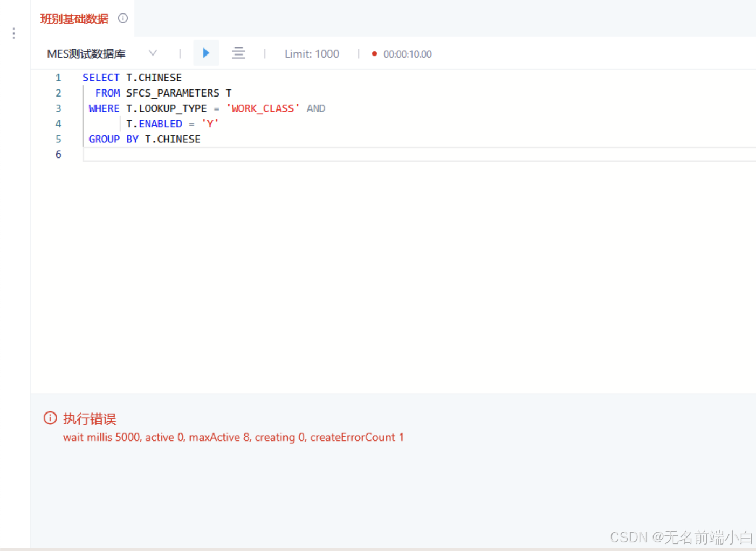The width and height of the screenshot is (756, 551).
Task: Click the 00:00:10.00 timeout value
Action: click(407, 54)
